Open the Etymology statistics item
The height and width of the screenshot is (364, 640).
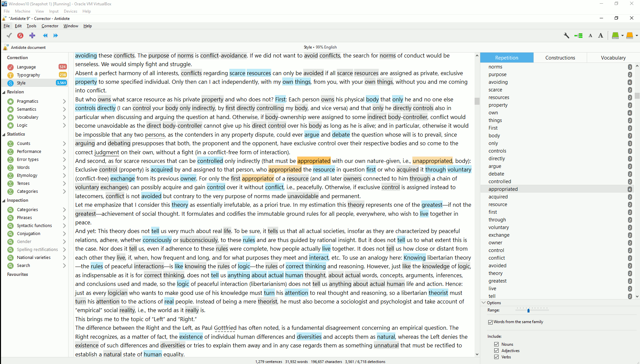[27, 176]
